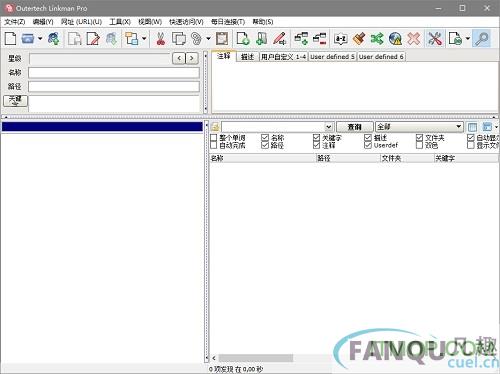Uncheck the 文件夹 search checkbox
Viewport: 500px width, 374px height.
419,137
